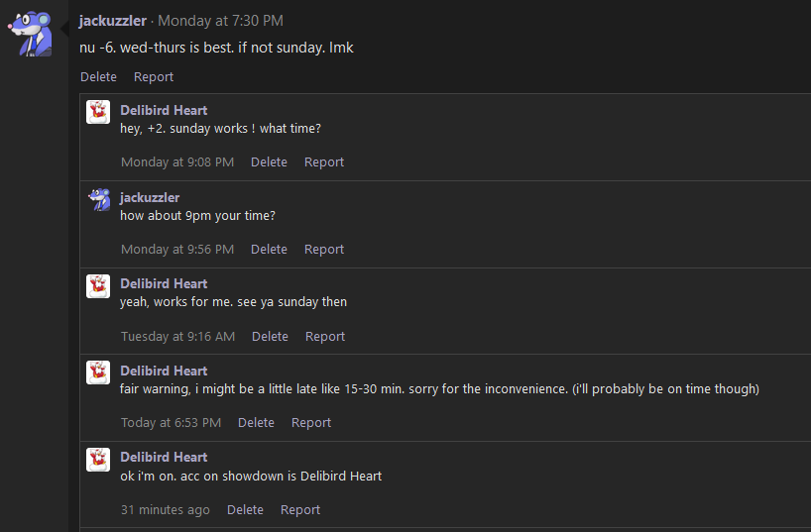This screenshot has height=532, width=811.
Task: Open jackuzzler's profile from main post header
Action: 113,21
